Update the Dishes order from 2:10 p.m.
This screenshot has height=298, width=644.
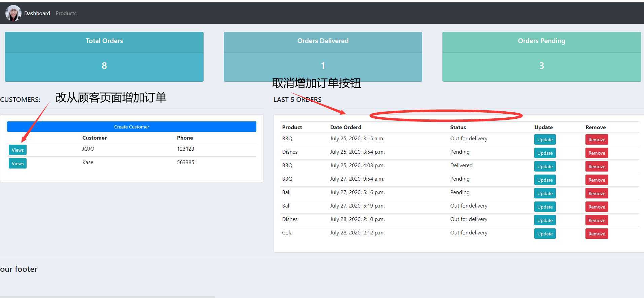pyautogui.click(x=545, y=220)
